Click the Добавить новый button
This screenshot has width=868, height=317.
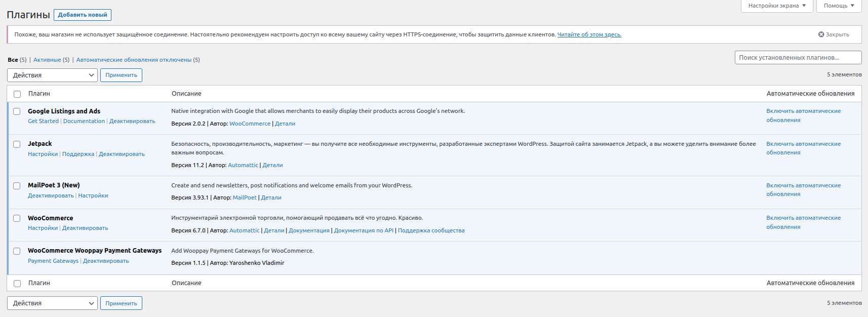click(x=83, y=15)
